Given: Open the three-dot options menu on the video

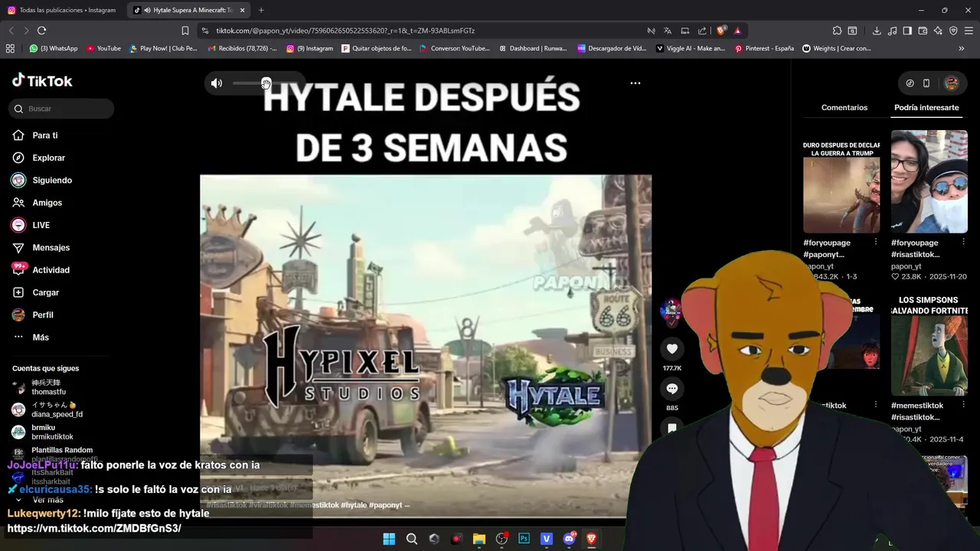Looking at the screenshot, I should tap(635, 83).
